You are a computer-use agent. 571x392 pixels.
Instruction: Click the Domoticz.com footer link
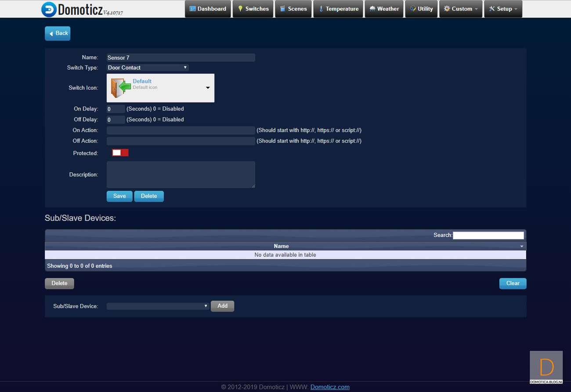[x=330, y=387]
